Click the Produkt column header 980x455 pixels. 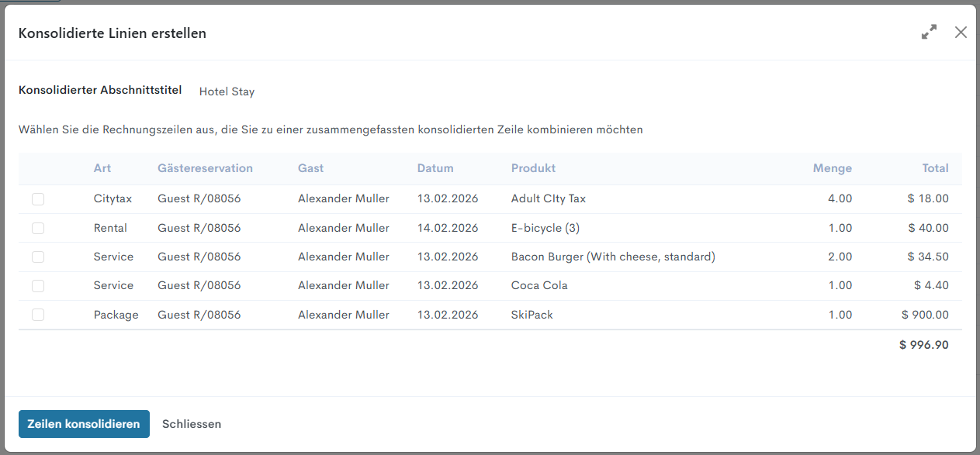(x=533, y=168)
